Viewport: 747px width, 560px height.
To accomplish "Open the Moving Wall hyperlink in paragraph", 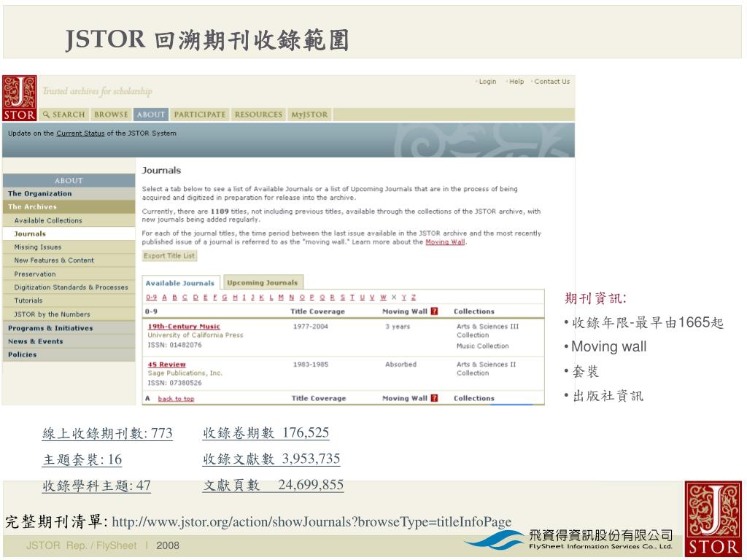I will (x=445, y=242).
